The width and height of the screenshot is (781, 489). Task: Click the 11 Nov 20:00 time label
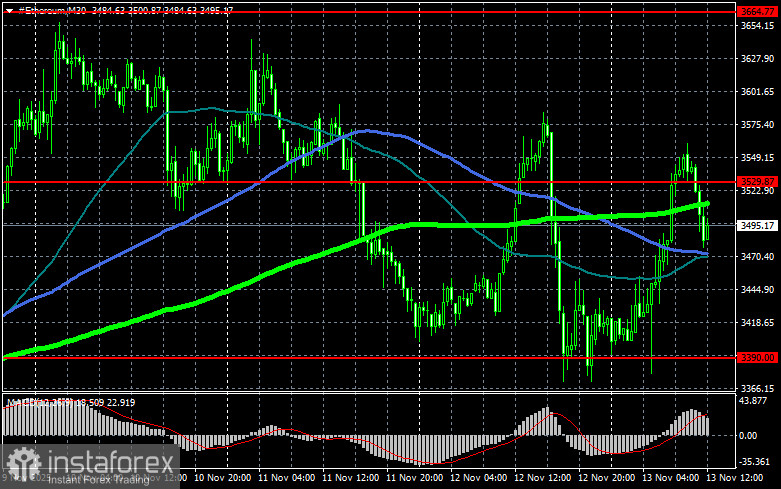coord(414,478)
